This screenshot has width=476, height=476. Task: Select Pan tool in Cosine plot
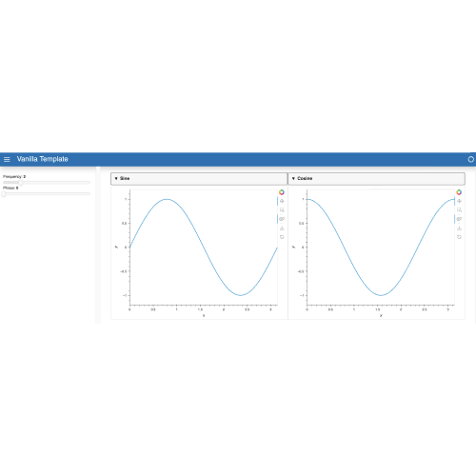[x=459, y=201]
